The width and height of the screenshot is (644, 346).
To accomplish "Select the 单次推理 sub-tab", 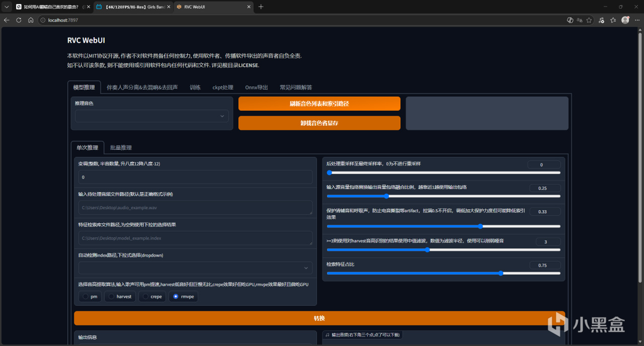I will point(88,147).
